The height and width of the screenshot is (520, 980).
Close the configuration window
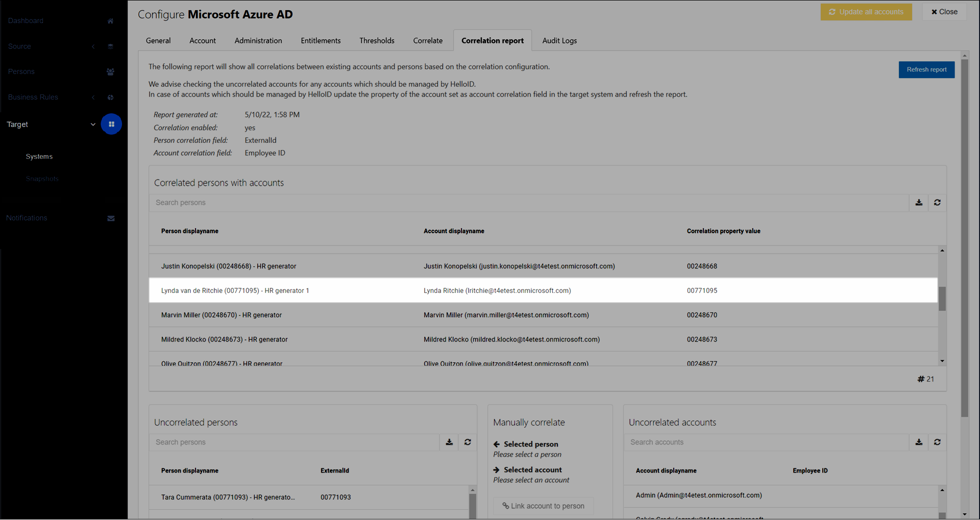(x=944, y=12)
